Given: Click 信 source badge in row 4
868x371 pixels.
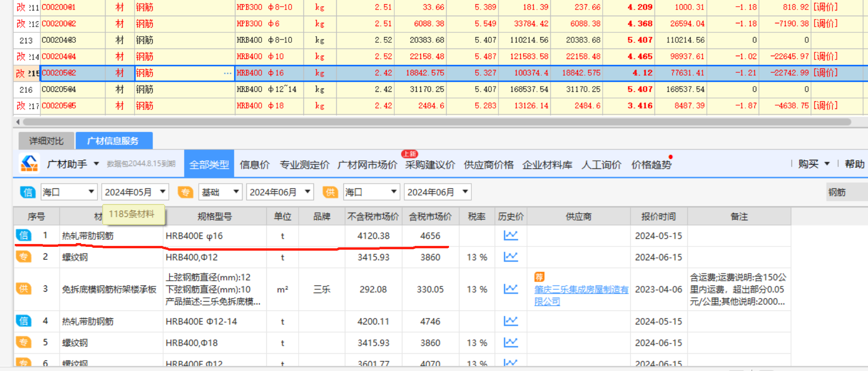Looking at the screenshot, I should [x=24, y=321].
